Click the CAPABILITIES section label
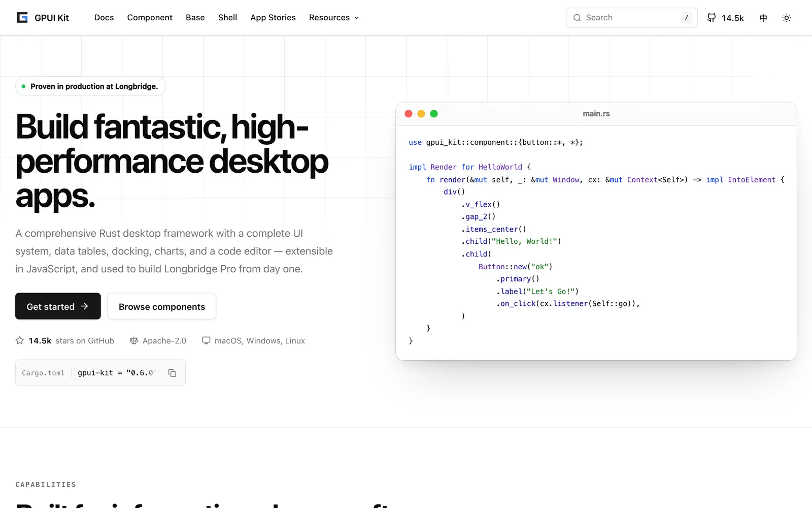Screen dimensions: 812x508 pos(46,485)
